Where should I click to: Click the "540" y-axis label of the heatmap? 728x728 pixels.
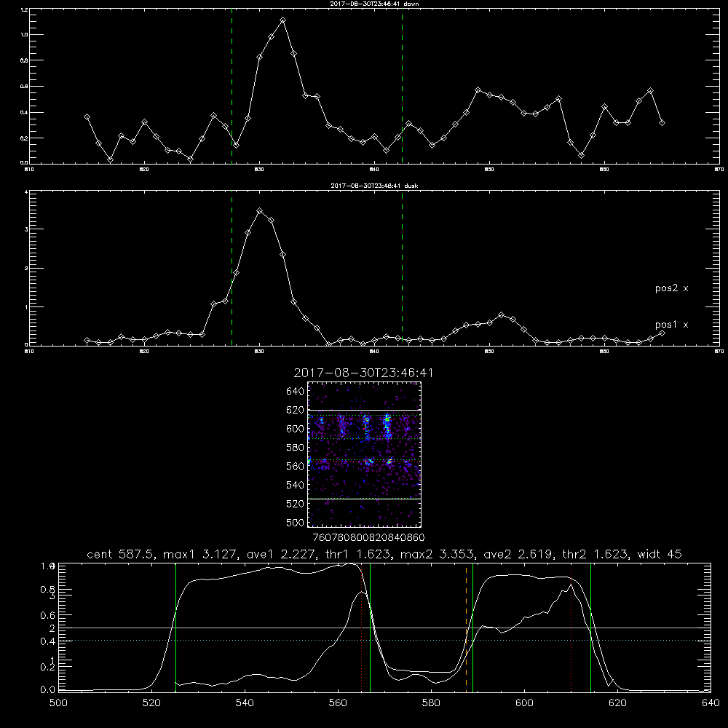point(296,485)
